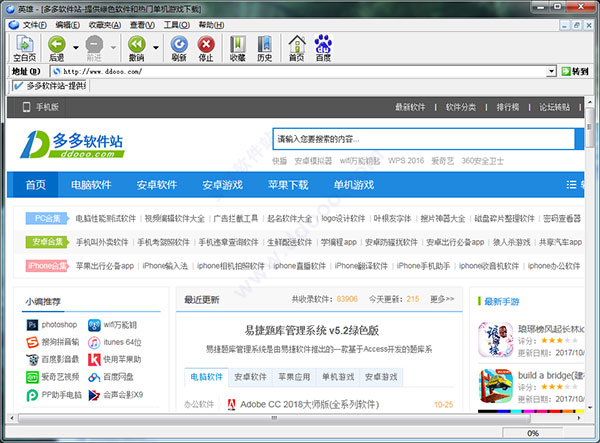Open the 收藏夹(A) menu
The image size is (600, 443).
pos(105,25)
